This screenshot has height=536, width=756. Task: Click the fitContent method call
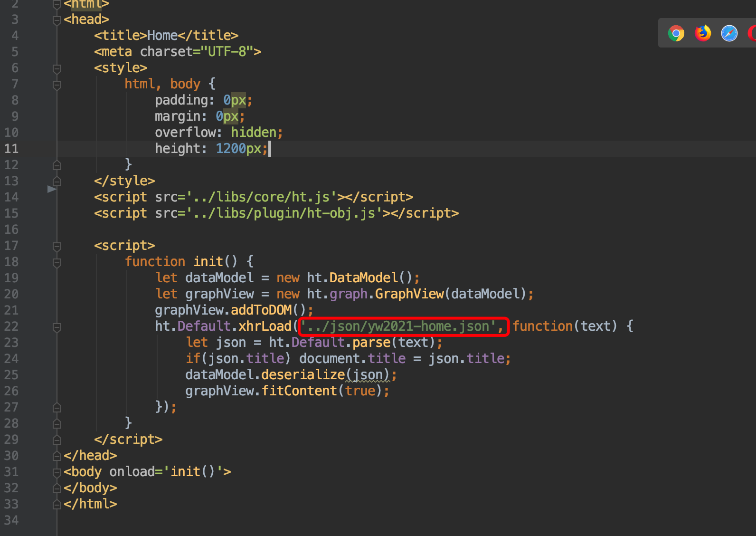(299, 391)
